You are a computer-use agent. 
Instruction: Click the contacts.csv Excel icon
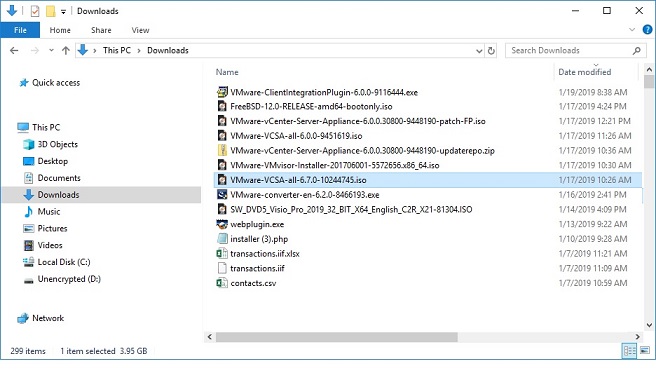[x=222, y=283]
